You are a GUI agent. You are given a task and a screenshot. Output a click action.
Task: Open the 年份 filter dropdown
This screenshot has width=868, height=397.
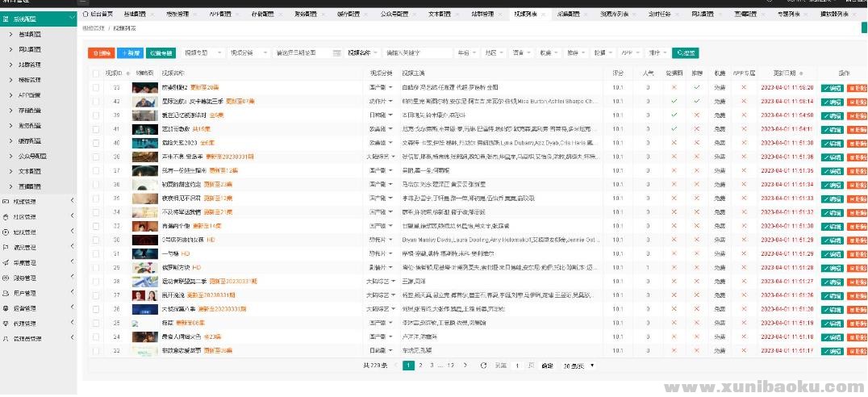(466, 53)
